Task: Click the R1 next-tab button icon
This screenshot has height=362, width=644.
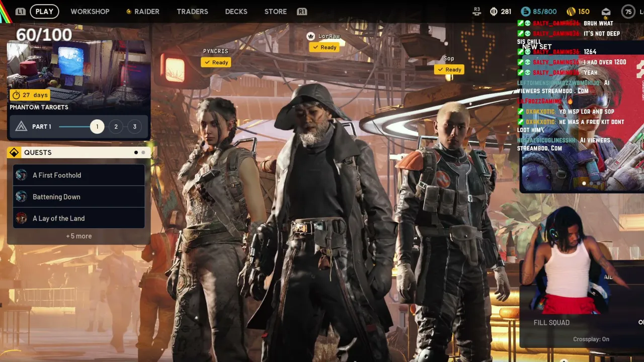Action: coord(302,11)
